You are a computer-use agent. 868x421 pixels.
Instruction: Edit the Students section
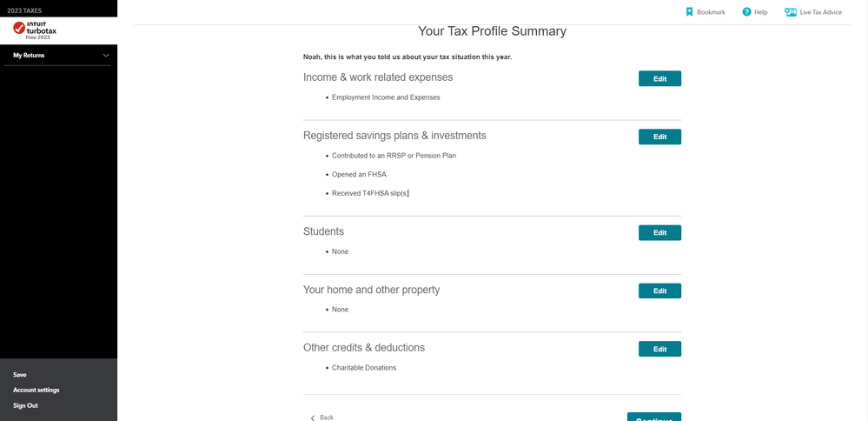point(659,232)
